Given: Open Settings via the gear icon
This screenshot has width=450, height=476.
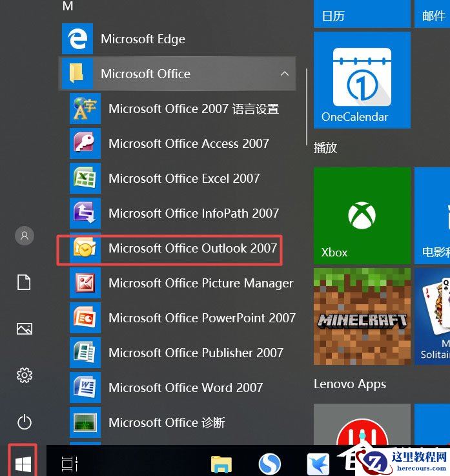Looking at the screenshot, I should point(25,375).
